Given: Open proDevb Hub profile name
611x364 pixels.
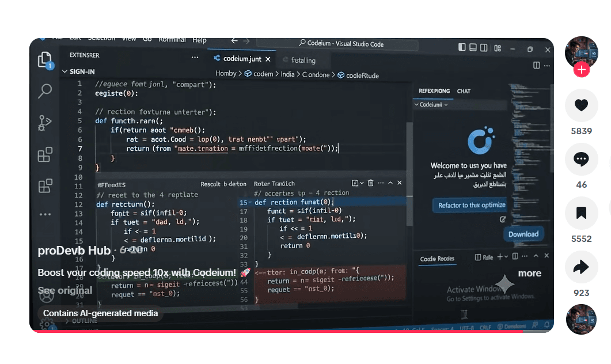Looking at the screenshot, I should (74, 251).
